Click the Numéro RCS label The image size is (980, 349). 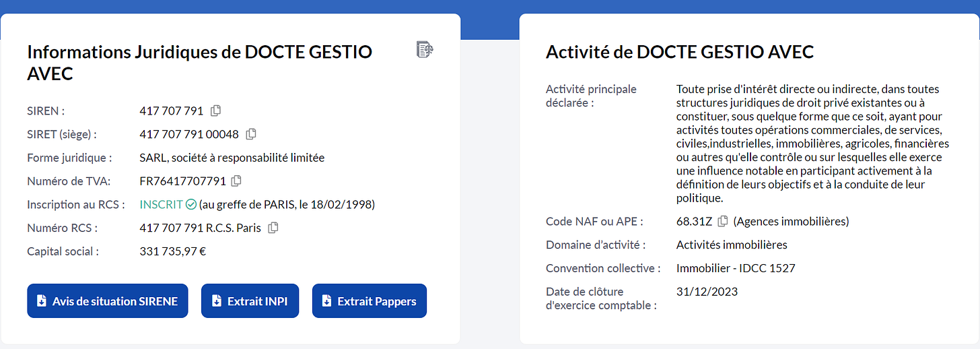click(63, 228)
